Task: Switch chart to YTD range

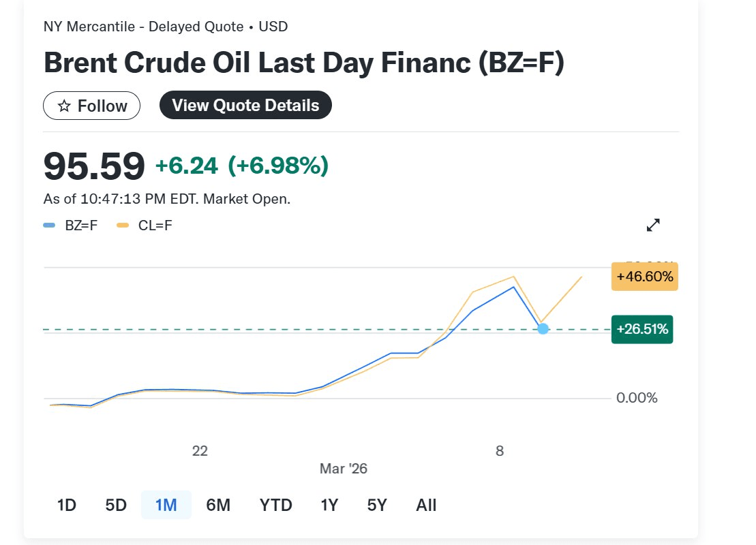Action: 275,505
